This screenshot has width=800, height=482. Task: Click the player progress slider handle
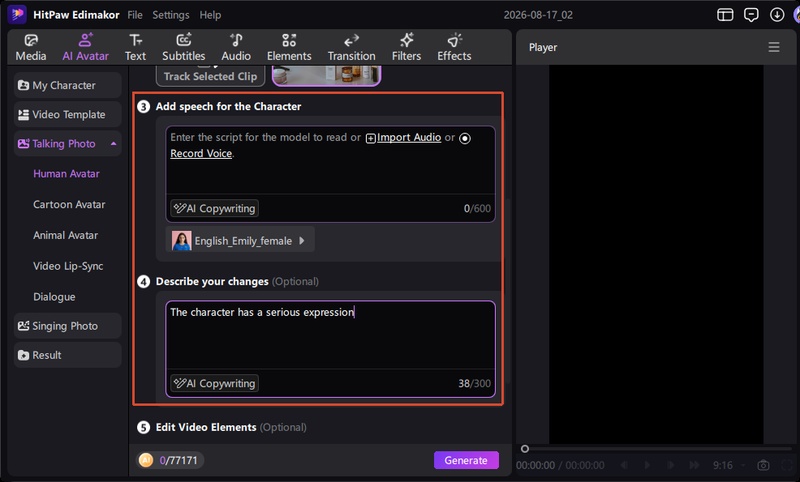(524, 449)
